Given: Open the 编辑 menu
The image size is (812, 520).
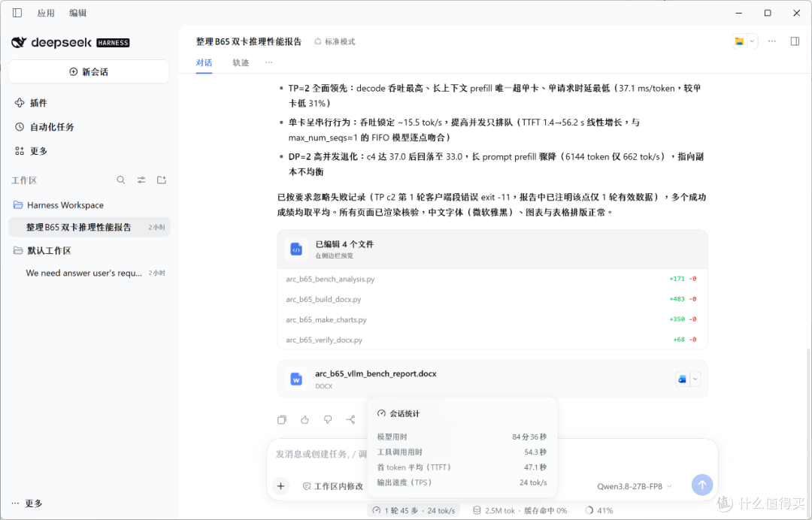Looking at the screenshot, I should (77, 13).
